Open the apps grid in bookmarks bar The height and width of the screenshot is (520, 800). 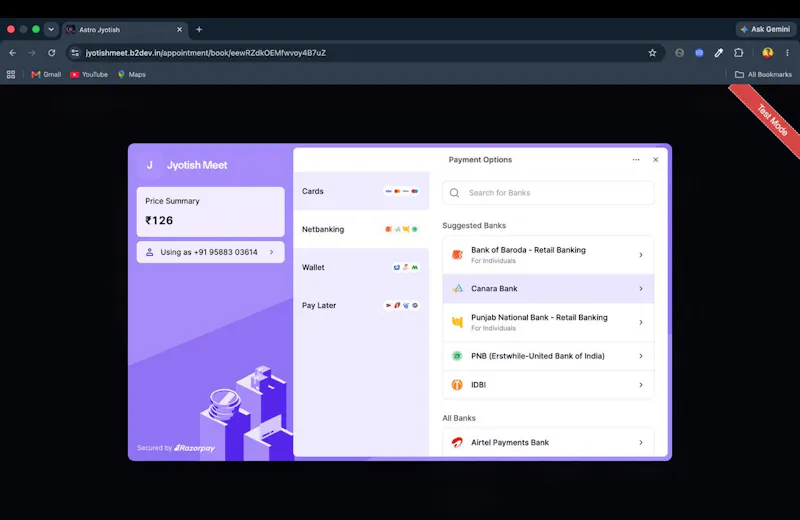click(x=11, y=75)
